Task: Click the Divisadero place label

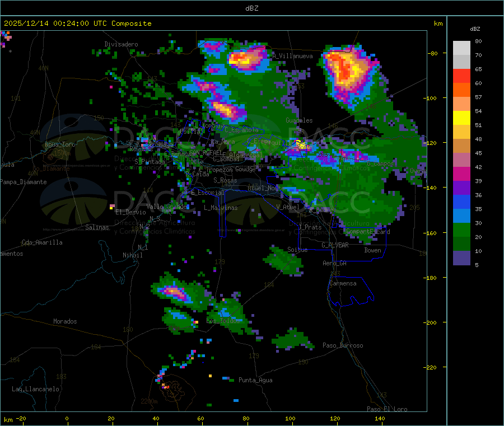Action: pyautogui.click(x=121, y=44)
